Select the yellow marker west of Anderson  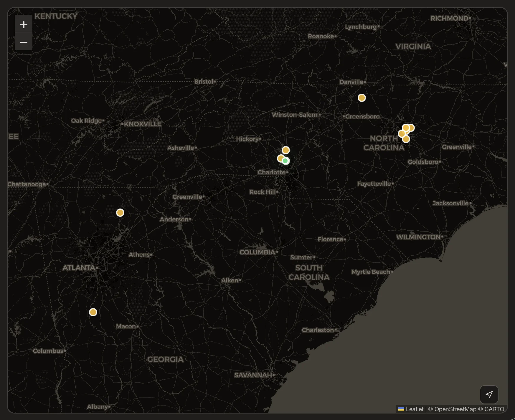point(120,213)
